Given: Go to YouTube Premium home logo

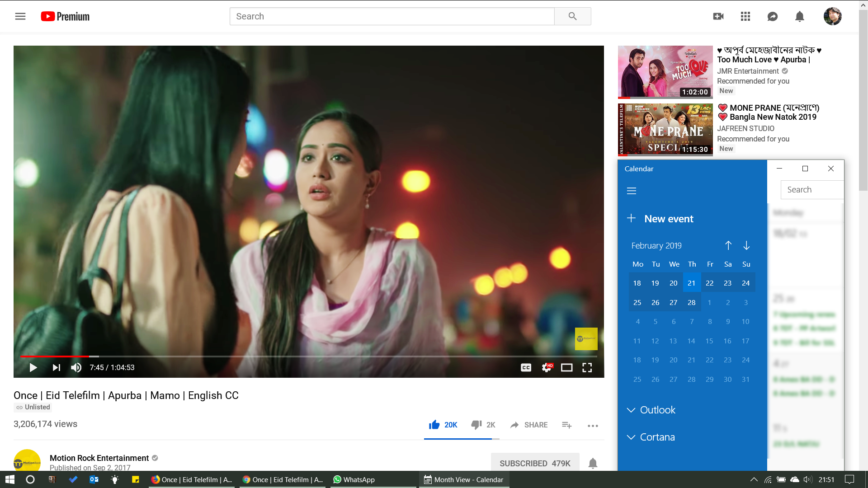Looking at the screenshot, I should point(65,16).
